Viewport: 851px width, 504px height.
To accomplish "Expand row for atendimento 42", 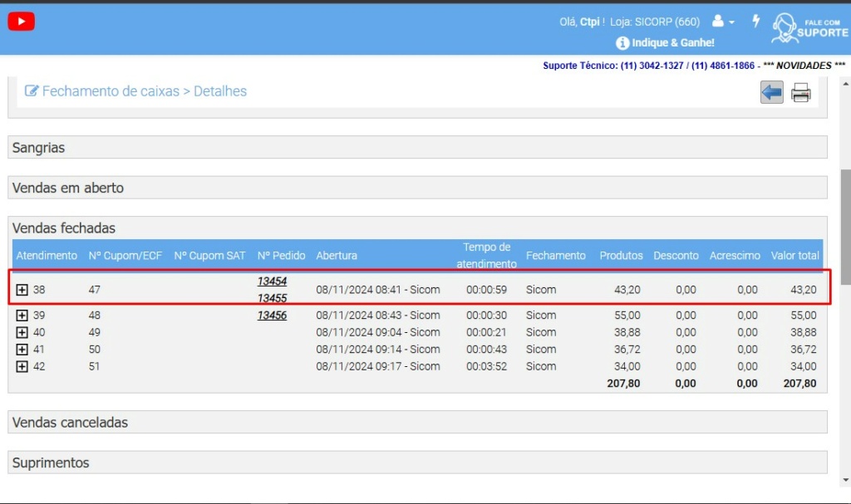I will 22,366.
